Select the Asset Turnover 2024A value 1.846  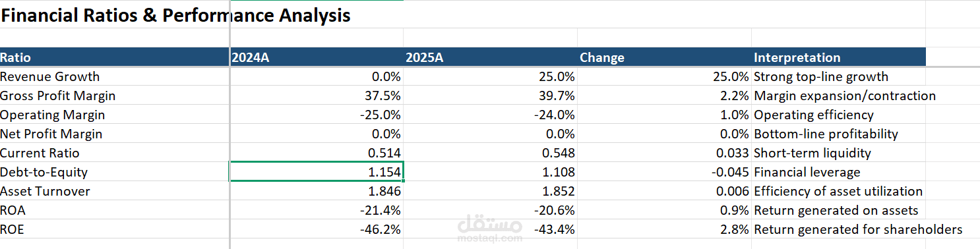click(x=317, y=191)
